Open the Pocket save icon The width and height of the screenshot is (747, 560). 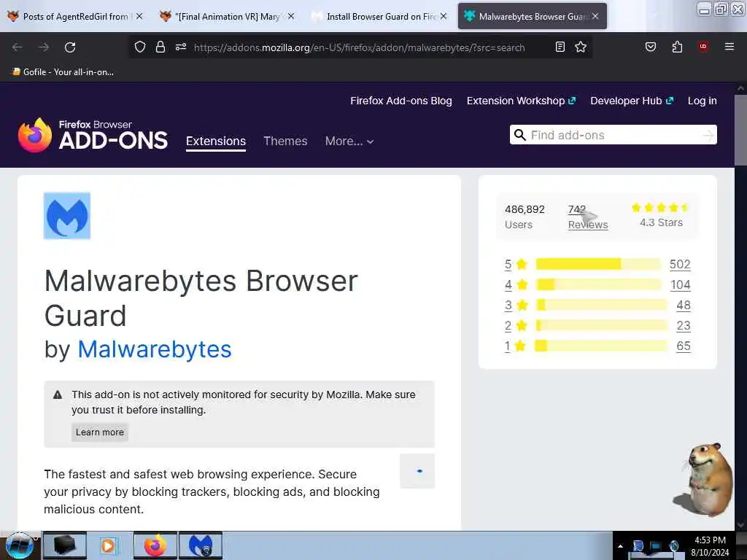(x=650, y=47)
